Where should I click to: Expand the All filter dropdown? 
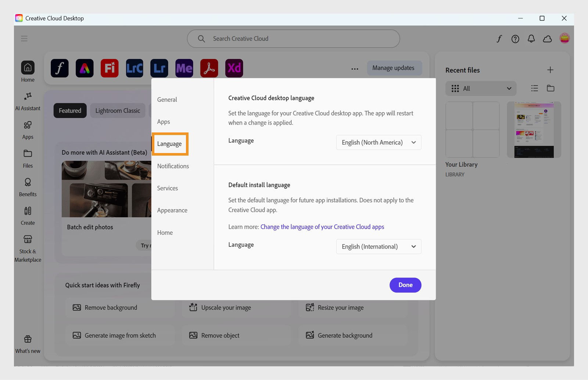(x=481, y=88)
